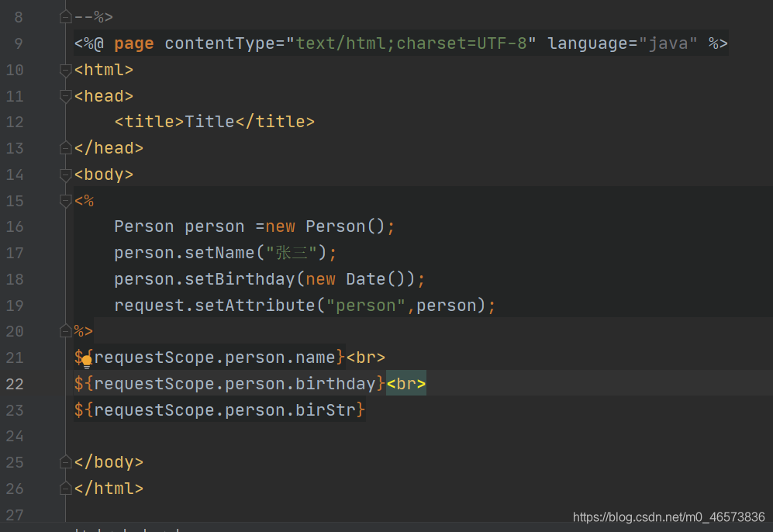Collapse the comment fold marker at line 8
This screenshot has width=773, height=532.
(x=66, y=17)
